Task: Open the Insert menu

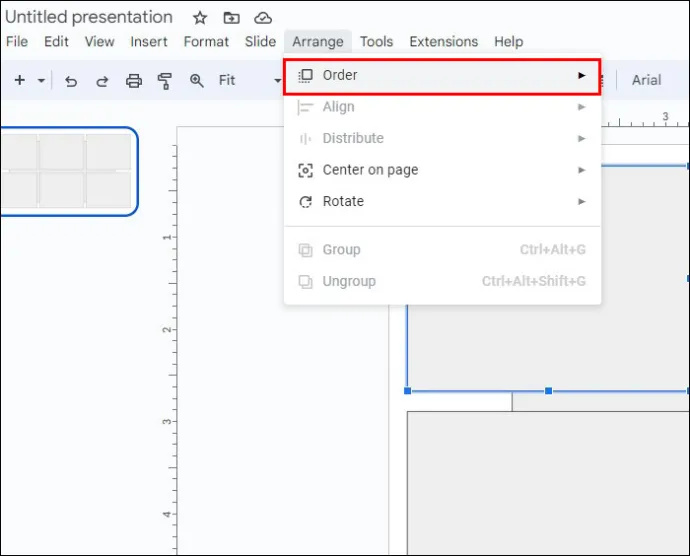Action: pyautogui.click(x=149, y=41)
